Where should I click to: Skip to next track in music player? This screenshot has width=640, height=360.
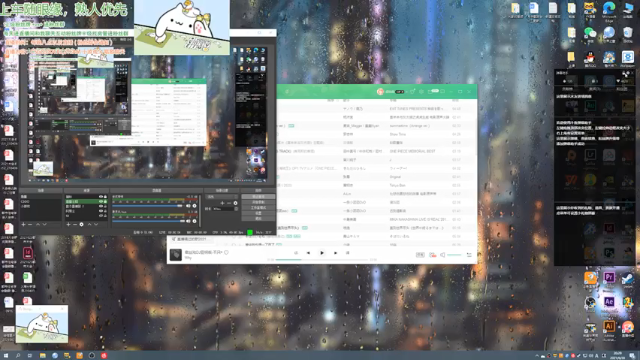[336, 253]
